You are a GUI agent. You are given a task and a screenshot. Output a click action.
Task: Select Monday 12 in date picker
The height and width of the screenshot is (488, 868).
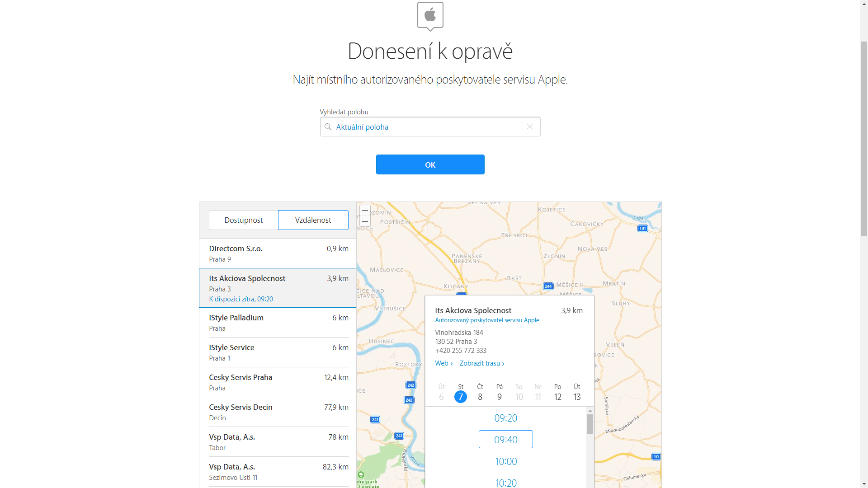[557, 392]
